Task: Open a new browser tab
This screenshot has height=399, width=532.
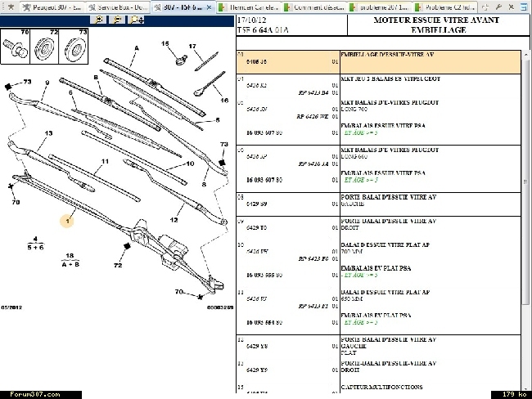Action: 485,7
